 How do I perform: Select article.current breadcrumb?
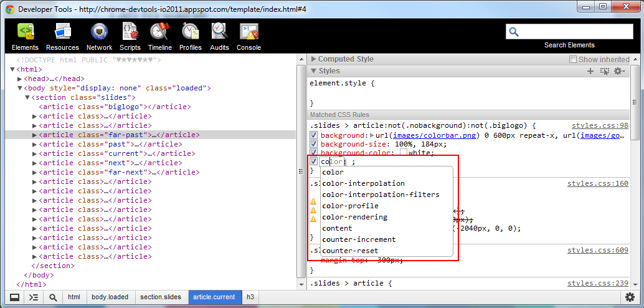[x=214, y=297]
